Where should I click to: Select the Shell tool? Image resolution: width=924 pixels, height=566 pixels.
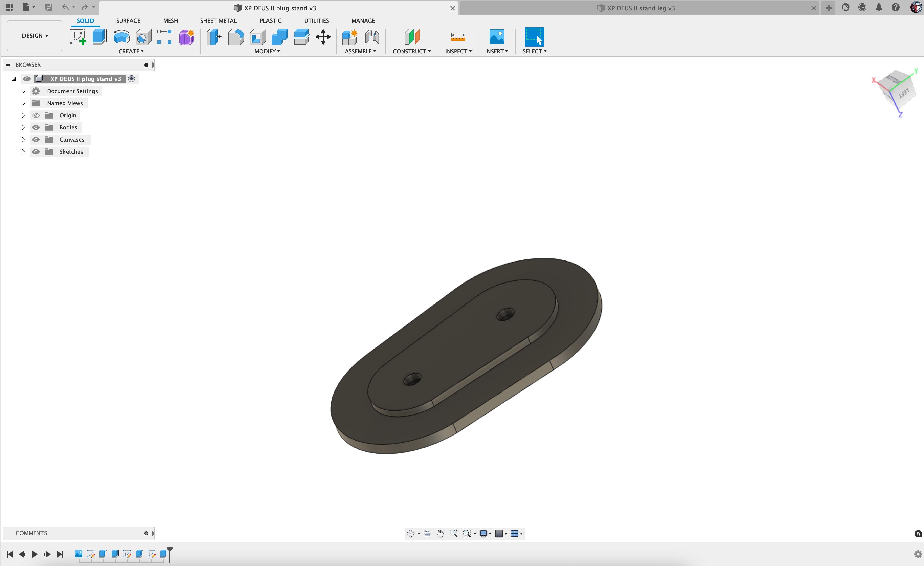click(x=258, y=37)
